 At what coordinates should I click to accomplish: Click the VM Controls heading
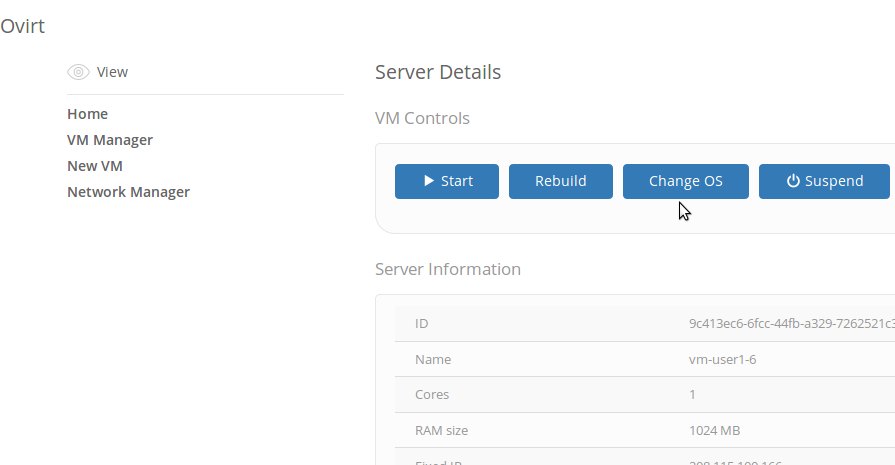pos(422,118)
